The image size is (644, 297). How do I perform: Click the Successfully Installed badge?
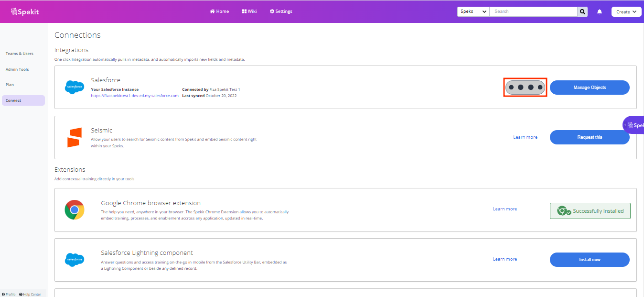(x=590, y=211)
